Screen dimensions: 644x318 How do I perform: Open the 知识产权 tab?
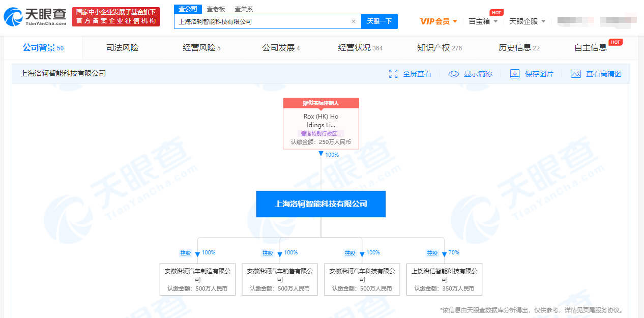point(440,48)
